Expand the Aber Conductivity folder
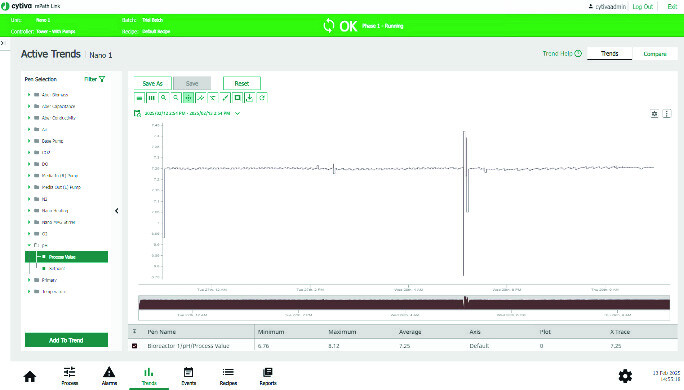The image size is (684, 390). (x=29, y=118)
